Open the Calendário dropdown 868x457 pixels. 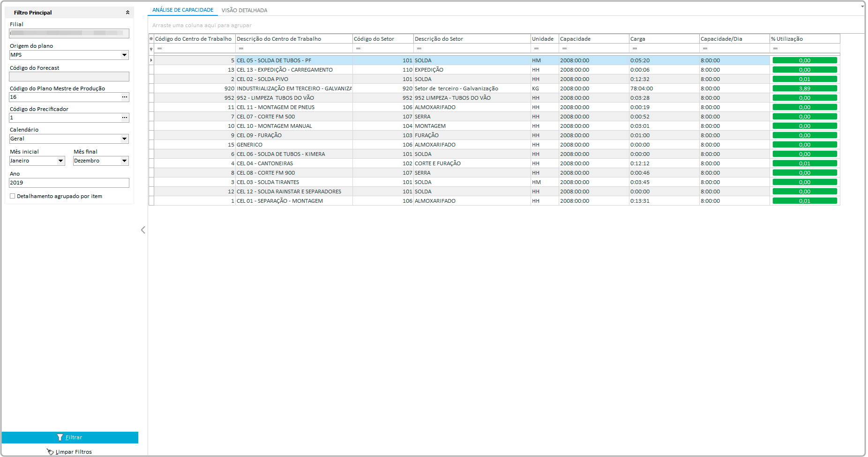pyautogui.click(x=125, y=139)
